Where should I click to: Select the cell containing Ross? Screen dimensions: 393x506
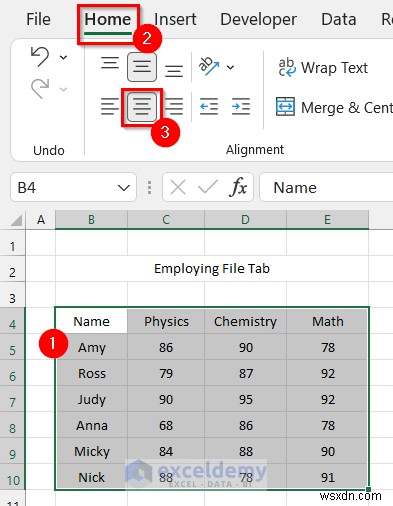coord(91,373)
